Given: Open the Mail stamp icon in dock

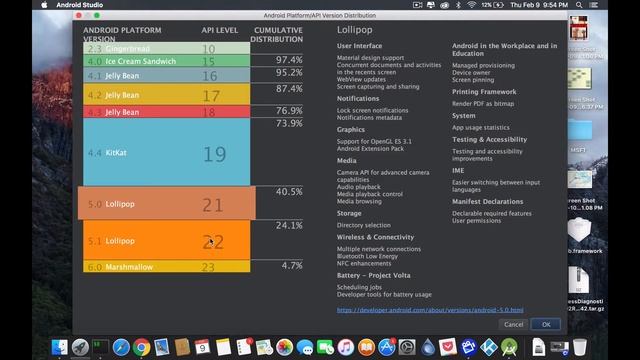Looking at the screenshot, I should tap(162, 347).
